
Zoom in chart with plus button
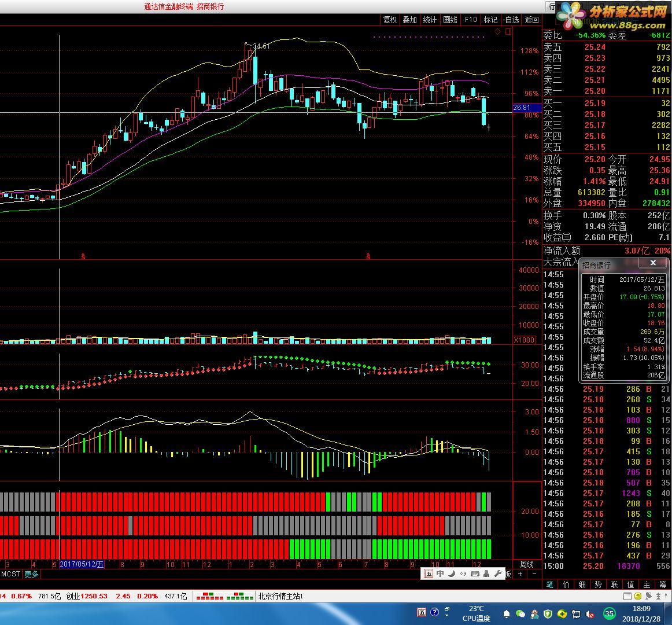click(x=520, y=574)
